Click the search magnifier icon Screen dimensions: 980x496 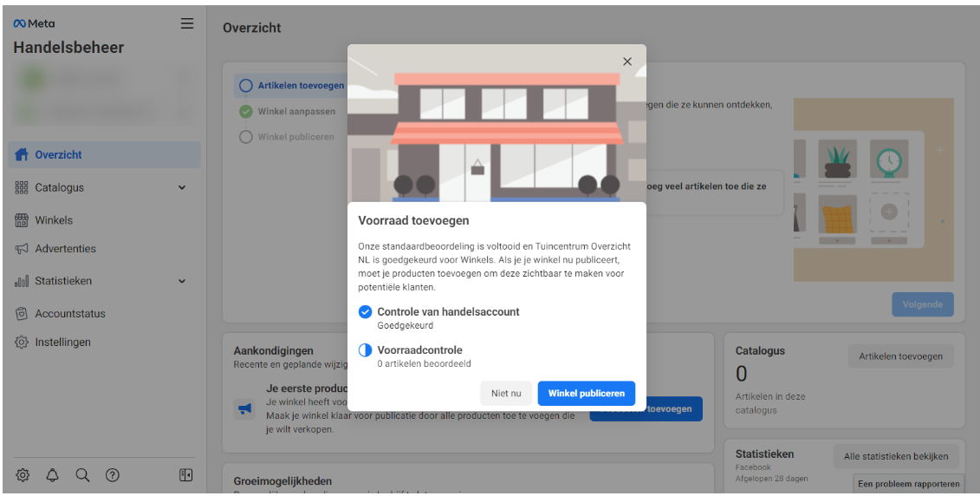point(82,474)
